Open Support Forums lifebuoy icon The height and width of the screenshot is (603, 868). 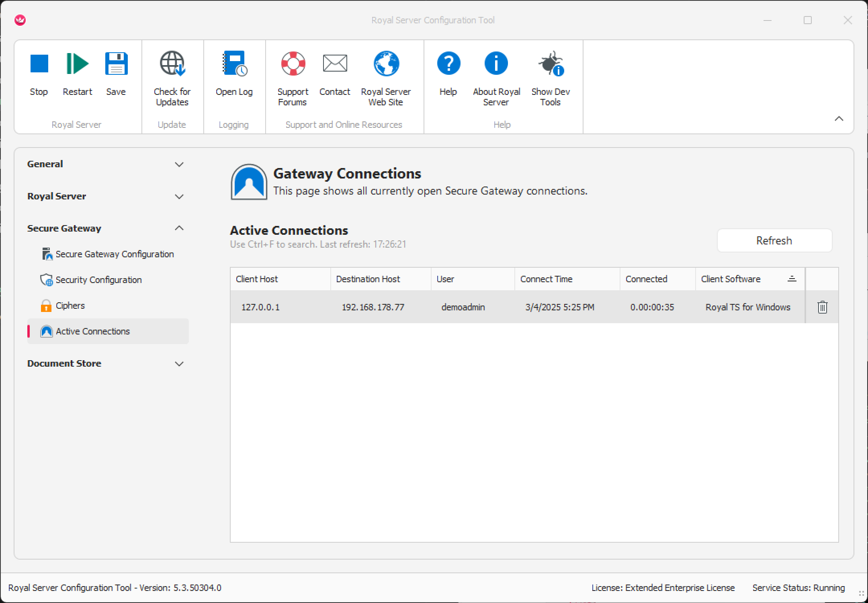pyautogui.click(x=293, y=64)
